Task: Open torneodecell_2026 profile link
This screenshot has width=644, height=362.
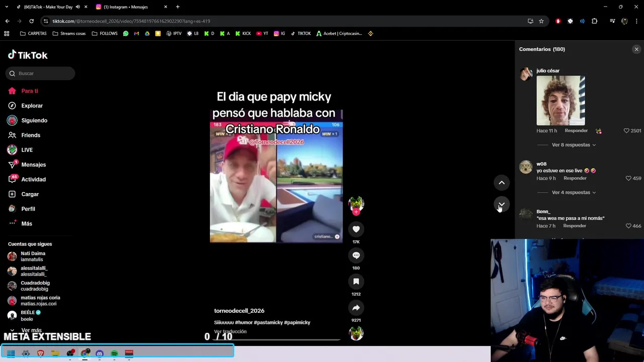Action: 239,311
